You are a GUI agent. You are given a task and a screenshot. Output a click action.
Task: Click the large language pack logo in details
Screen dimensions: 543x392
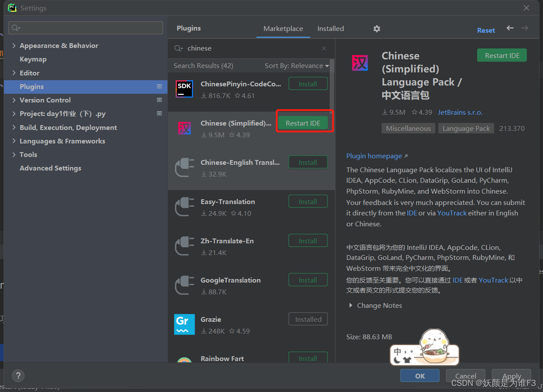[360, 63]
